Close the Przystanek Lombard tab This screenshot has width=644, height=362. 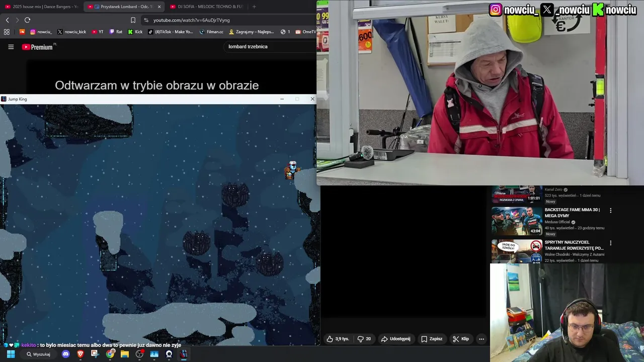coord(159,7)
